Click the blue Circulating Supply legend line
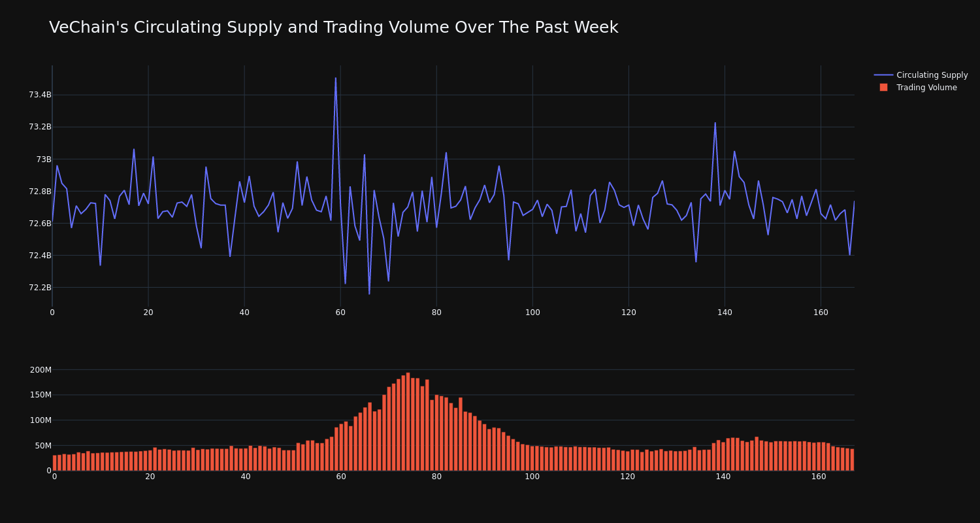Viewport: 980px width, 523px height. tap(883, 75)
